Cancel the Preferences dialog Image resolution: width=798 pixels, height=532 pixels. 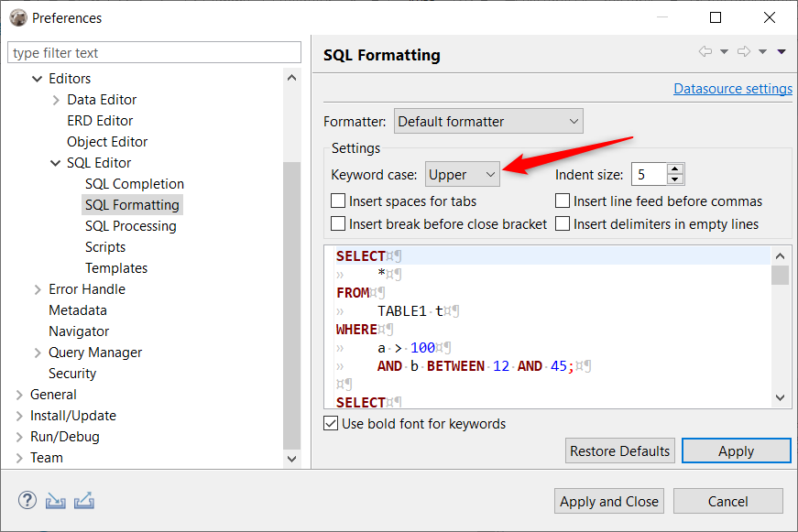[728, 501]
